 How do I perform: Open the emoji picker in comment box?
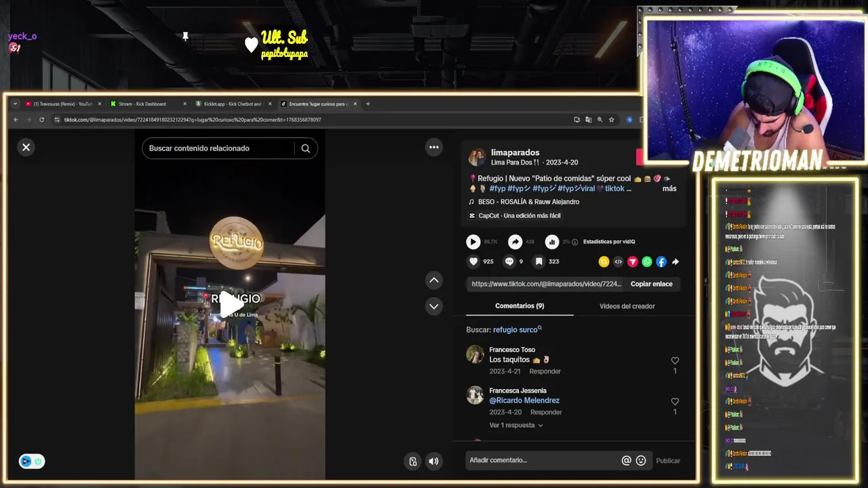(x=641, y=461)
